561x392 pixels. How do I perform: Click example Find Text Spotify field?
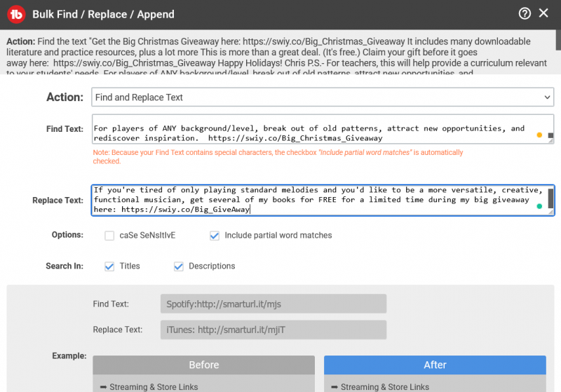273,304
